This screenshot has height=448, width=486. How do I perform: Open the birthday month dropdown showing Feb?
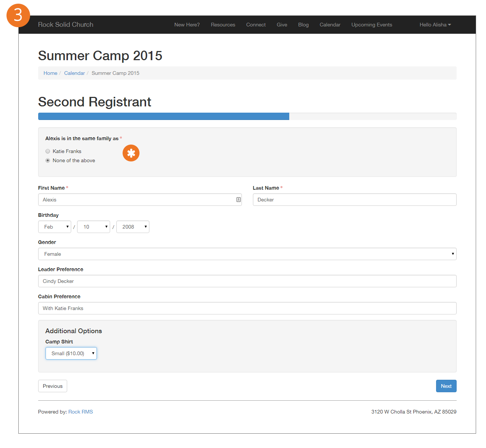55,227
